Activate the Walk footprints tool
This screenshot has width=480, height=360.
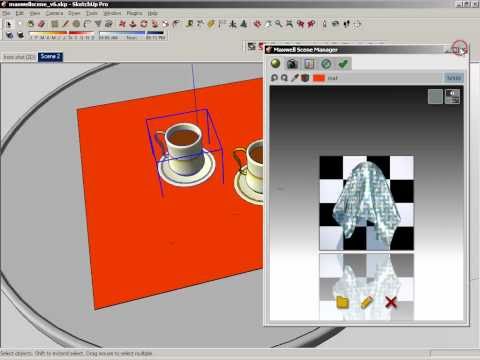347,24
